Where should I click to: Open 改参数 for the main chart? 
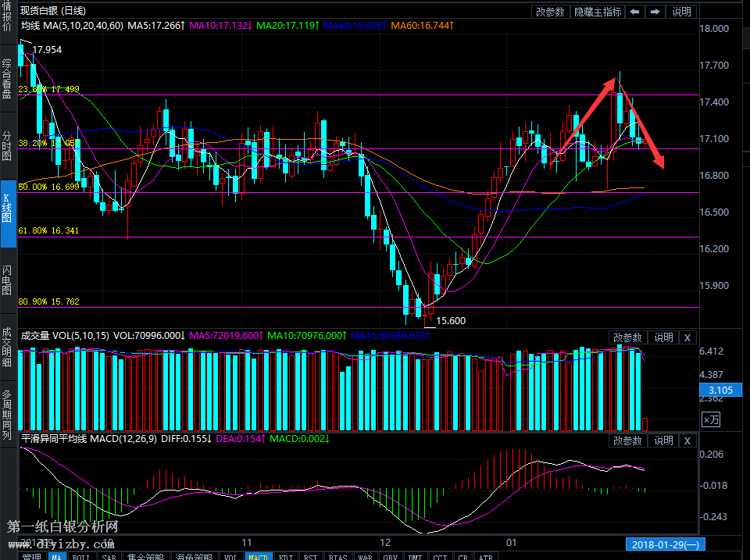coord(551,12)
